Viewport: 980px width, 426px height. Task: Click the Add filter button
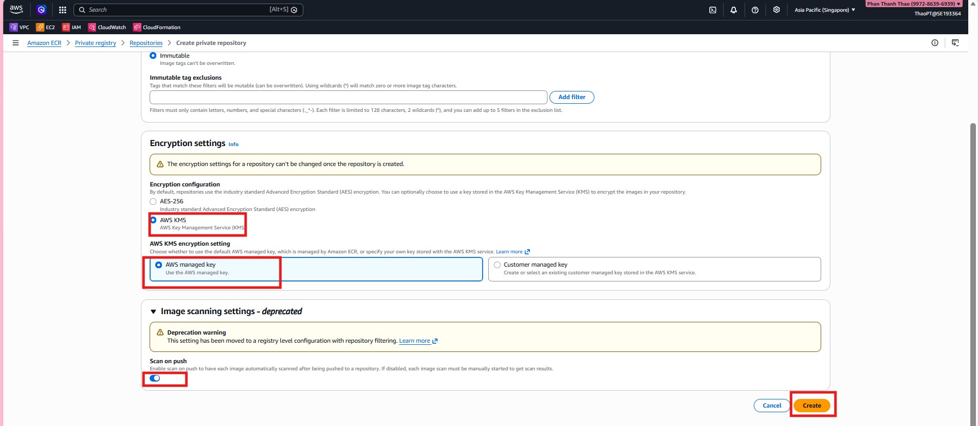571,97
